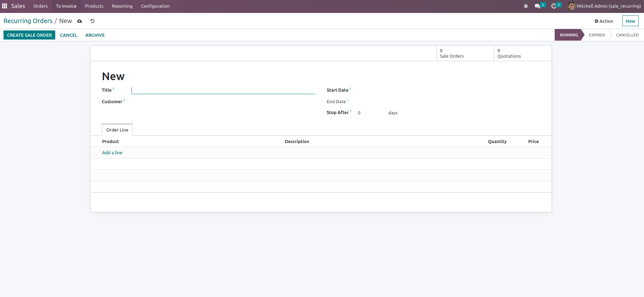Open the Sale Orders stat button
Screen dimensions: 644x297
pos(465,53)
